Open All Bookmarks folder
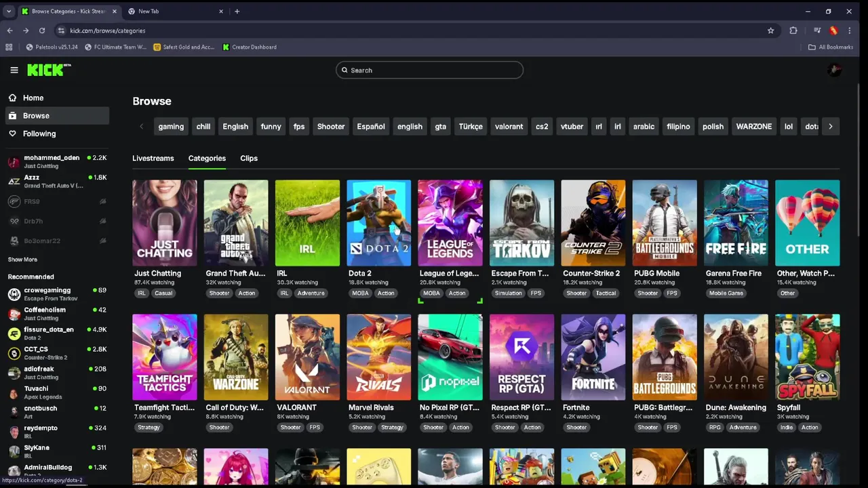The height and width of the screenshot is (488, 868). pyautogui.click(x=831, y=47)
